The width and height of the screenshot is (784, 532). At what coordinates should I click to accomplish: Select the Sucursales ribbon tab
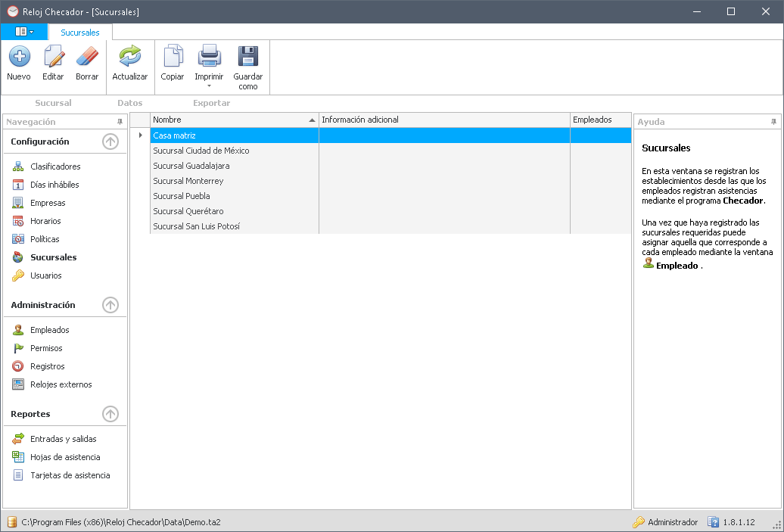pos(80,33)
